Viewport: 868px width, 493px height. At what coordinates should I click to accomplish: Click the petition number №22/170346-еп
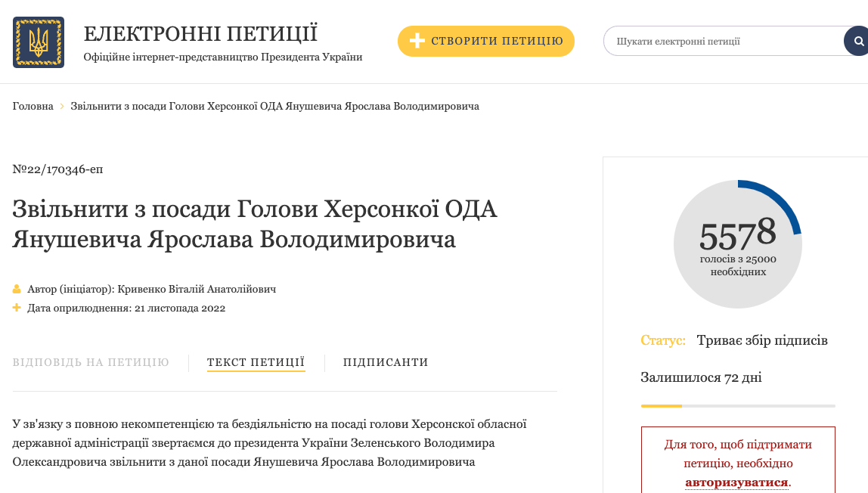(57, 169)
